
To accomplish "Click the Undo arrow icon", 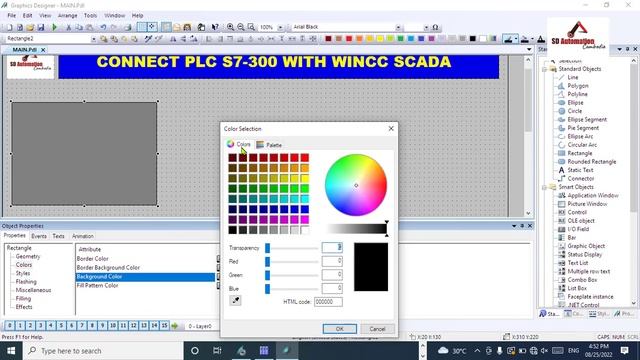I will [x=103, y=27].
